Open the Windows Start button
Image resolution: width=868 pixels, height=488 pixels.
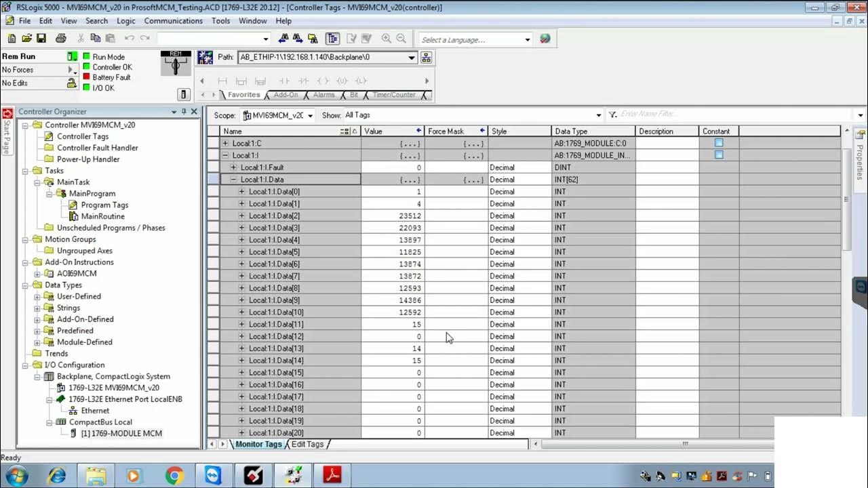[18, 476]
